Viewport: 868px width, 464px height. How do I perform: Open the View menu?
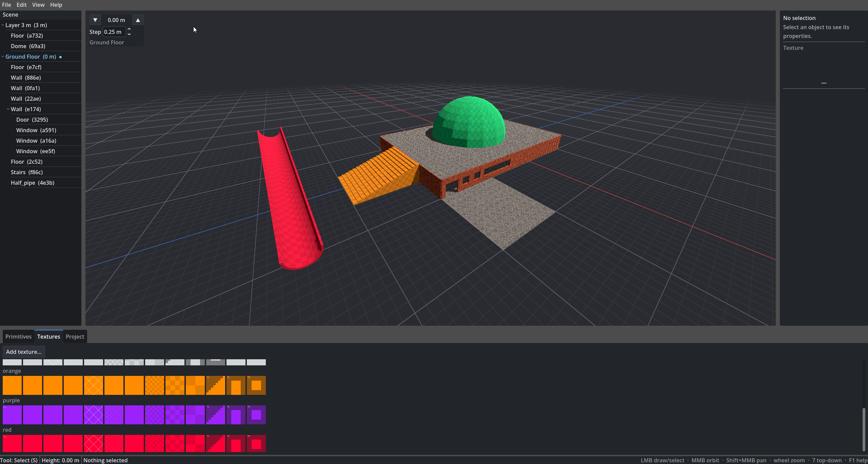[x=38, y=5]
